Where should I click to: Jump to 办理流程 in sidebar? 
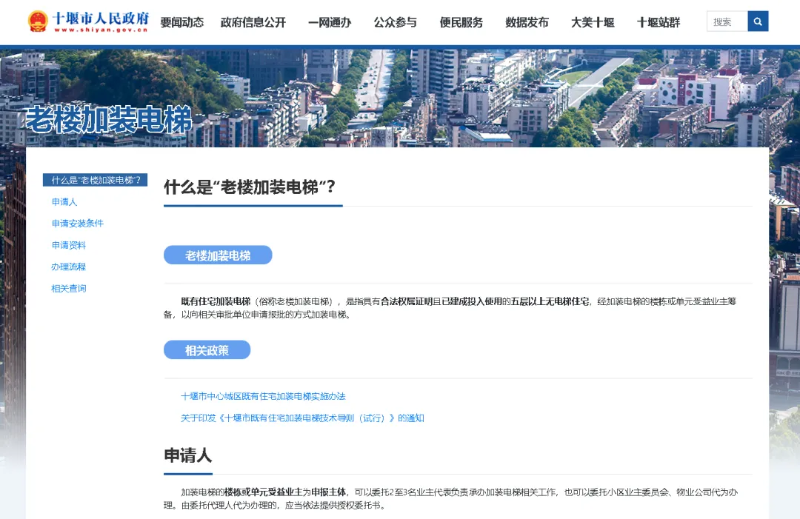pos(69,266)
